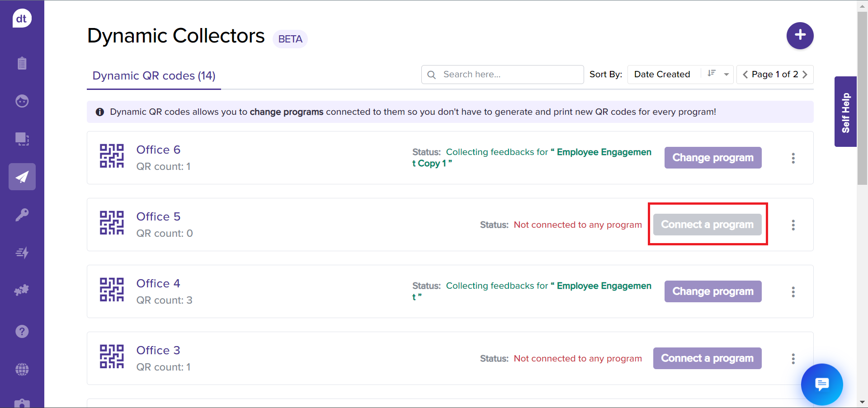The image size is (868, 408).
Task: Select the paper plane share icon
Action: (x=22, y=177)
